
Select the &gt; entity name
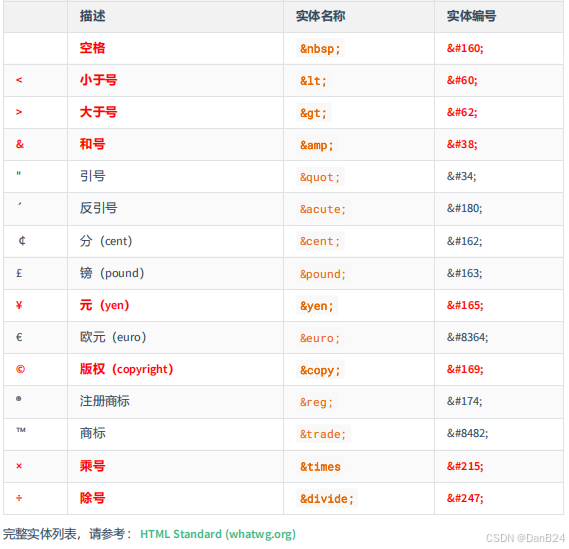313,113
